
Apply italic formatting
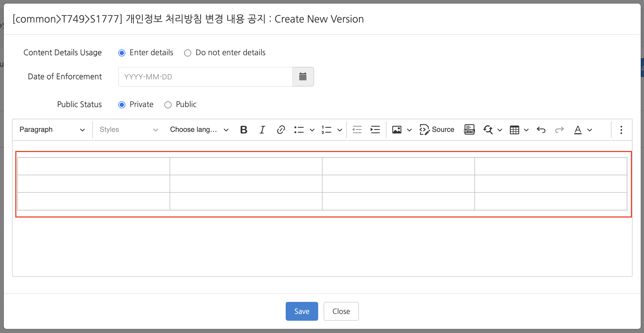(x=262, y=130)
